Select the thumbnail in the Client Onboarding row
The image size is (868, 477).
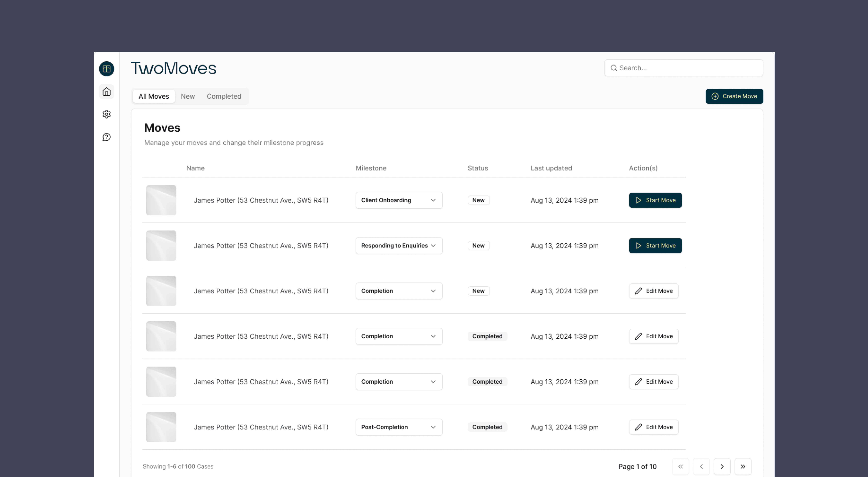coord(161,200)
